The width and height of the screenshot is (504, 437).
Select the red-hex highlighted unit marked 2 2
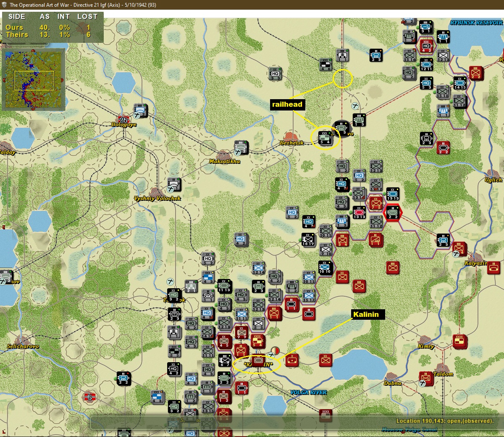(393, 213)
